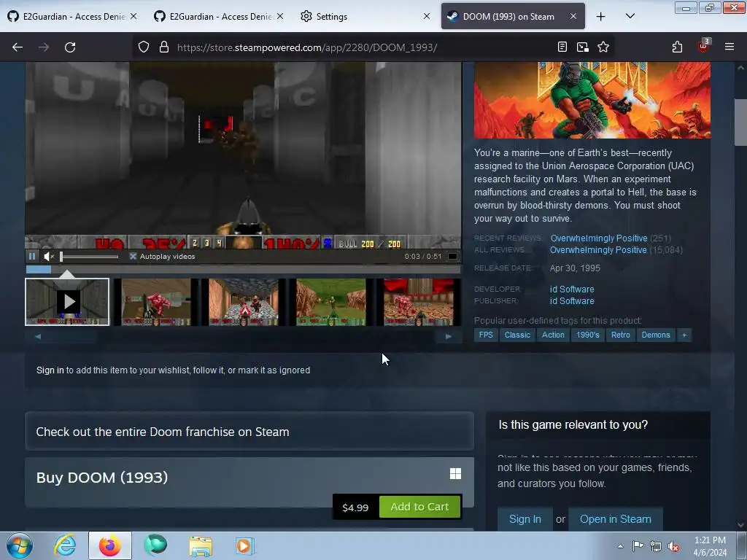747x560 pixels.
Task: Open the uBlock Origin extension icon
Action: pos(703,46)
